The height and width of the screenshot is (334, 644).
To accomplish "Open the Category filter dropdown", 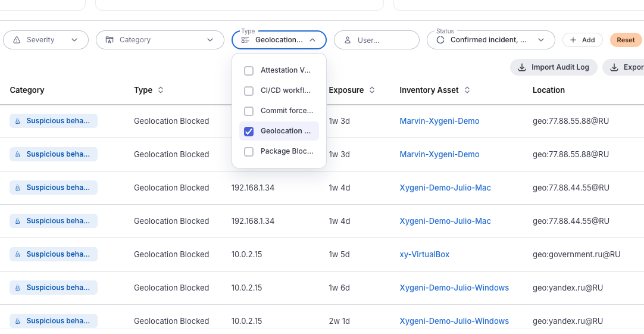I will click(160, 40).
